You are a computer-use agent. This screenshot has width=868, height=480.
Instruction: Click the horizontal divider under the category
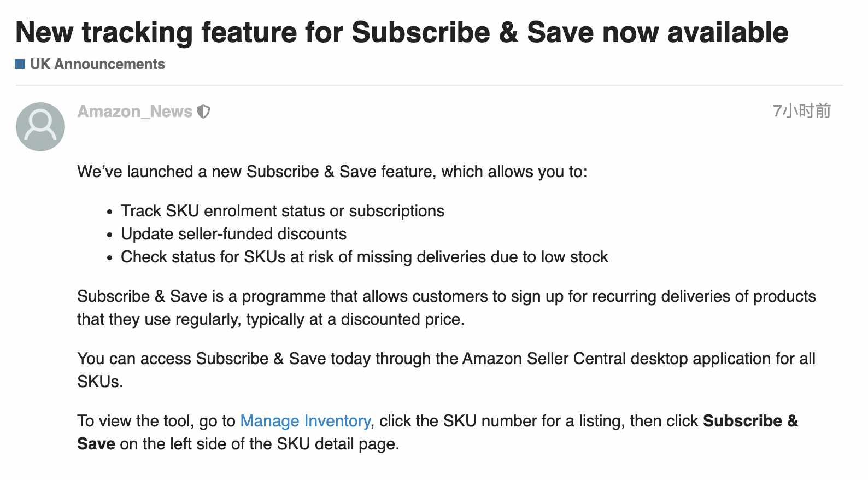[429, 85]
